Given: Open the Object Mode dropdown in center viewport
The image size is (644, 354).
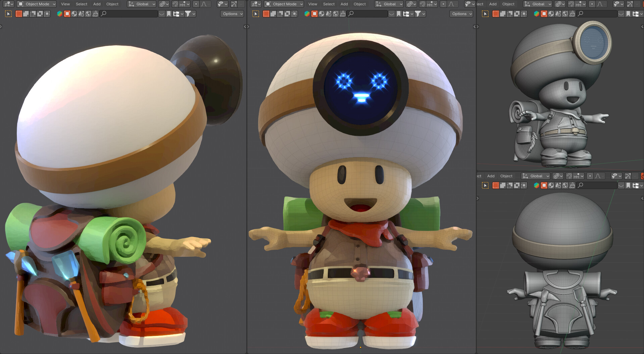Looking at the screenshot, I should (x=284, y=4).
